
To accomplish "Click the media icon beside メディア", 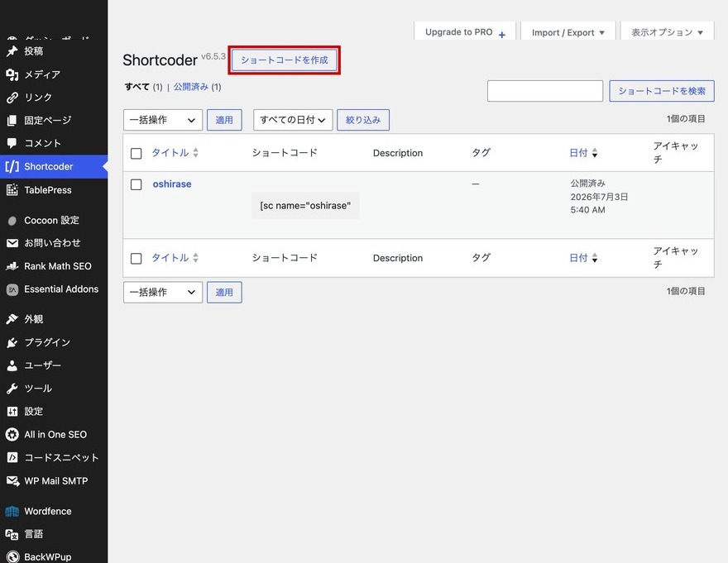I will 12,74.
